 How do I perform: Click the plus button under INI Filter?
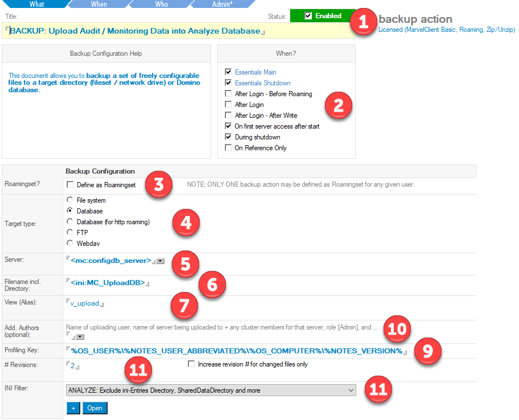click(73, 408)
